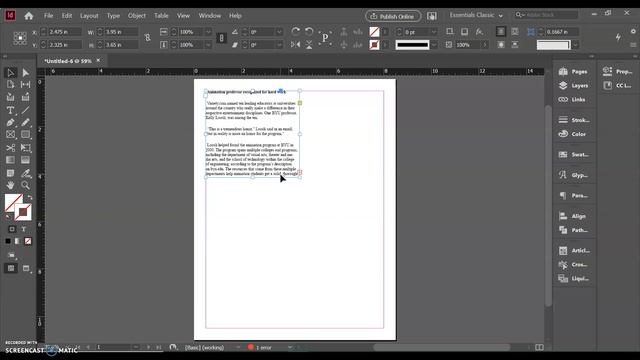
Task: Select the Hand tool
Action: click(11, 185)
